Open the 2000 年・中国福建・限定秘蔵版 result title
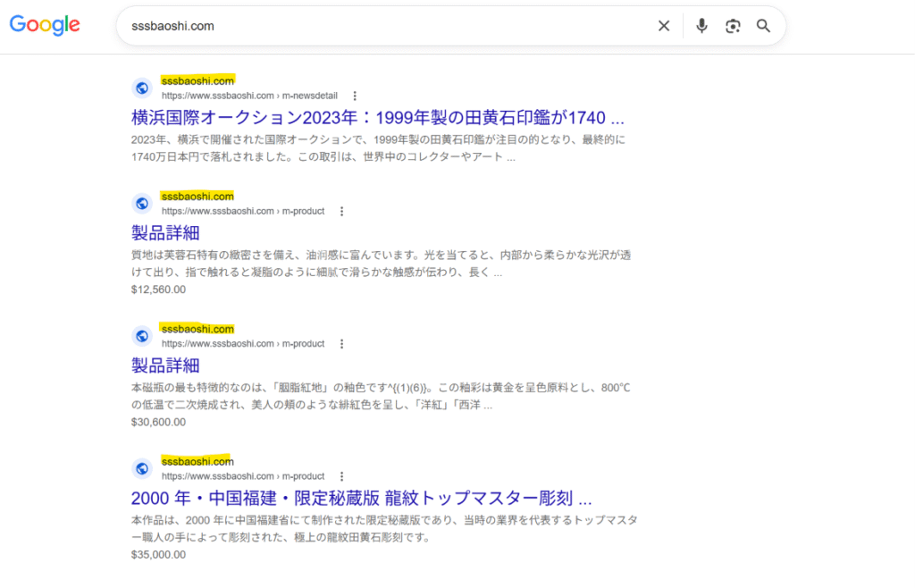This screenshot has height=588, width=915. tap(361, 498)
